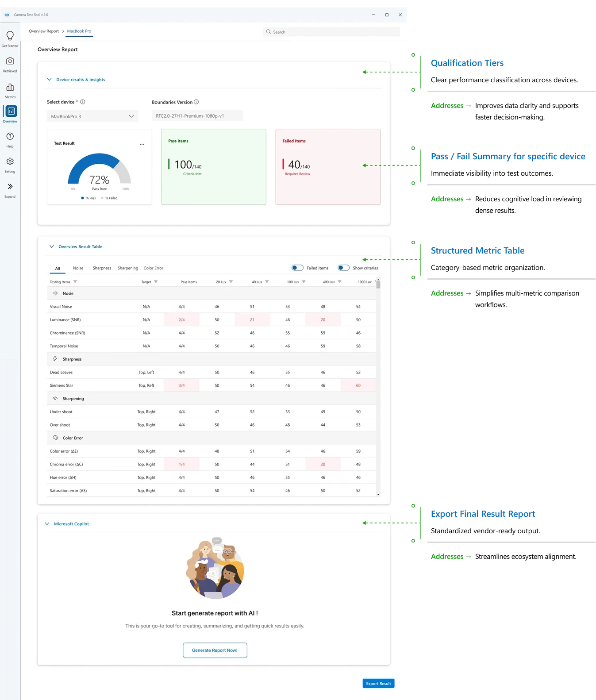
Task: Click the Hue error (ΔH) row label
Action: click(63, 478)
